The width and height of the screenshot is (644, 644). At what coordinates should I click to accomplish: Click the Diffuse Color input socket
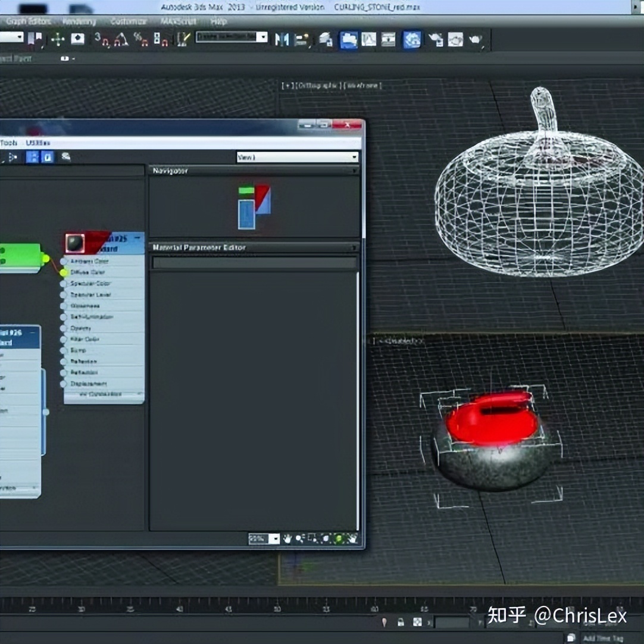(64, 272)
